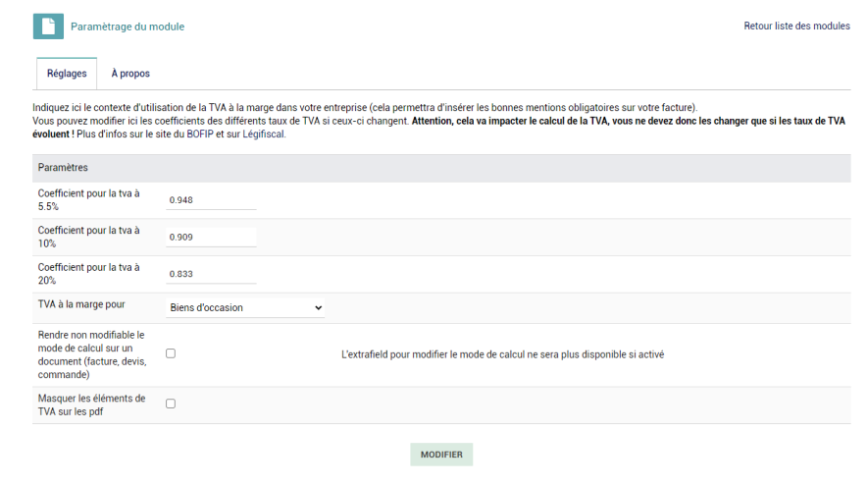Switch to the Réglages tab
Screen dimensions: 868x485
click(x=67, y=74)
